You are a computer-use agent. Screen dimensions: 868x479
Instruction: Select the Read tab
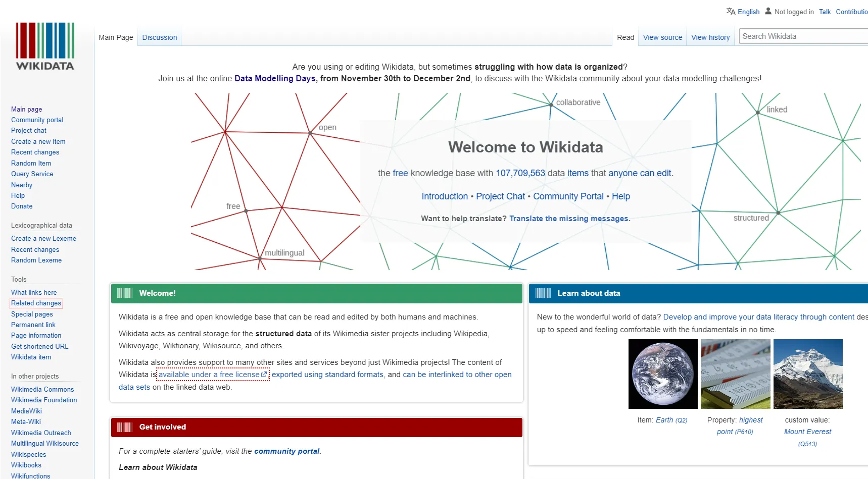click(625, 37)
